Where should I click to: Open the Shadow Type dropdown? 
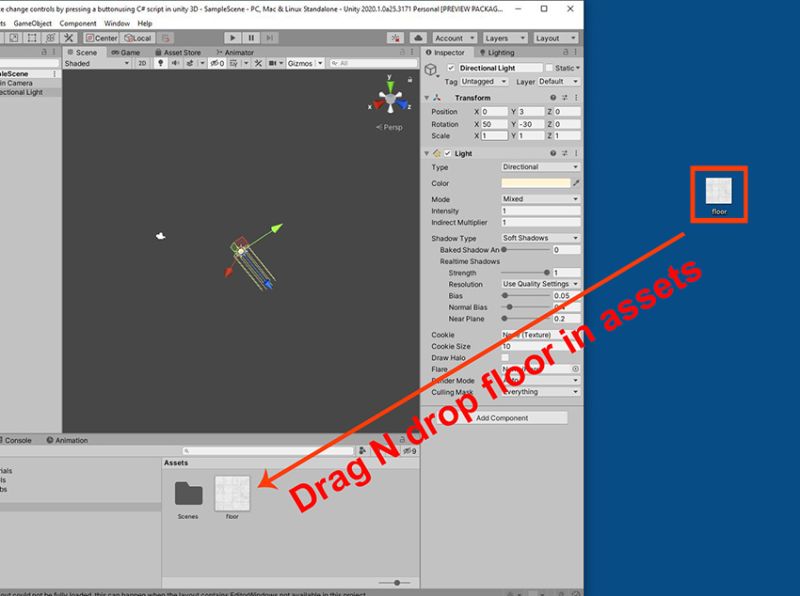540,237
